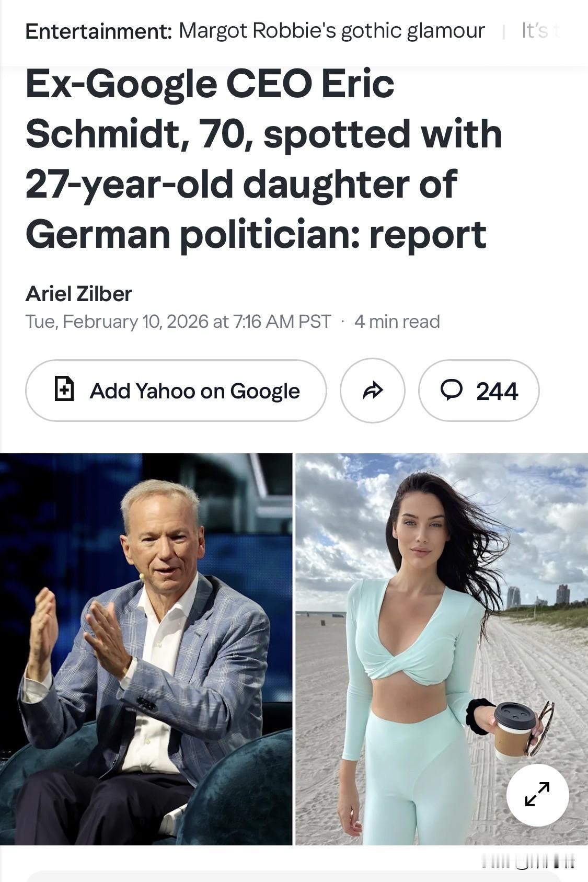Click the 4 min read label
The width and height of the screenshot is (588, 882).
coord(397,321)
